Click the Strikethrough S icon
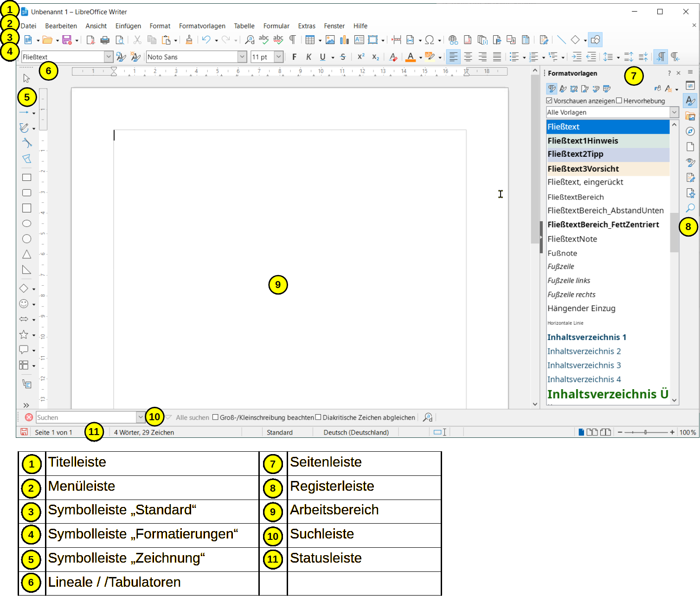Viewport: 700px width, 596px height. (342, 57)
